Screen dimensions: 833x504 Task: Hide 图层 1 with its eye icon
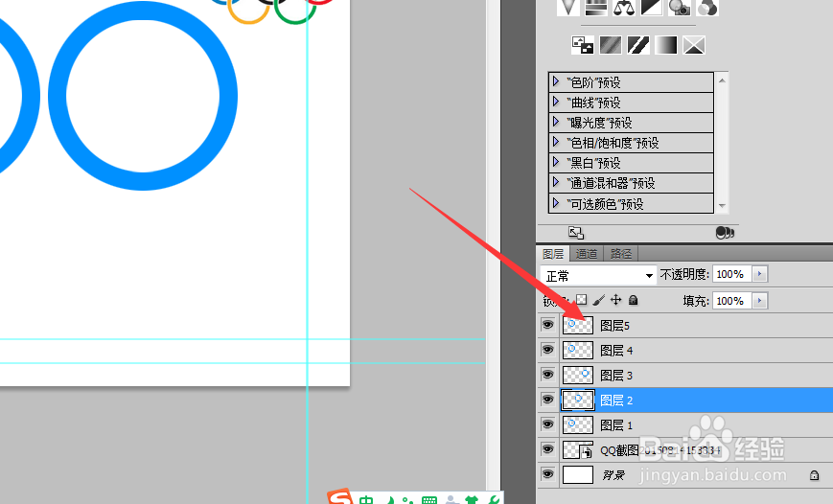[547, 424]
